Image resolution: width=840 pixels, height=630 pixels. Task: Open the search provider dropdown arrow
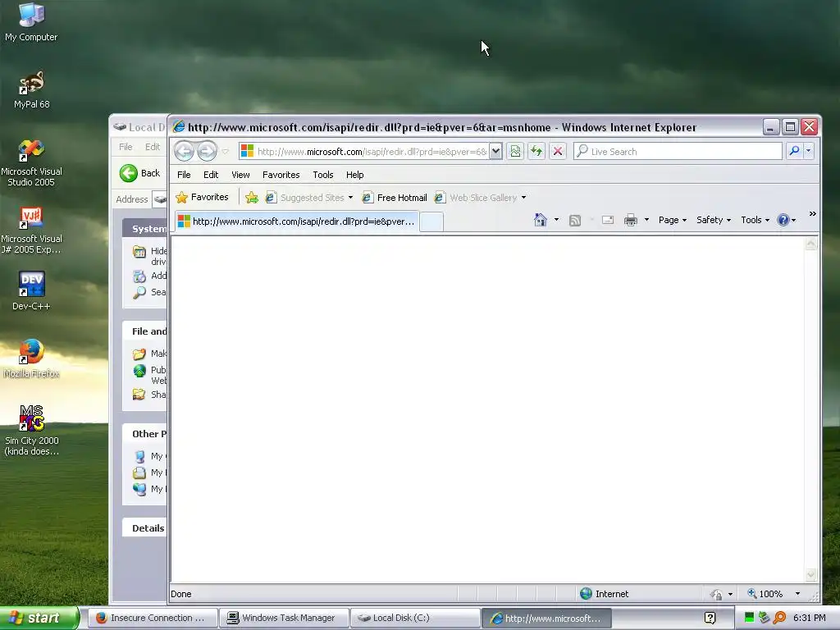click(x=808, y=152)
